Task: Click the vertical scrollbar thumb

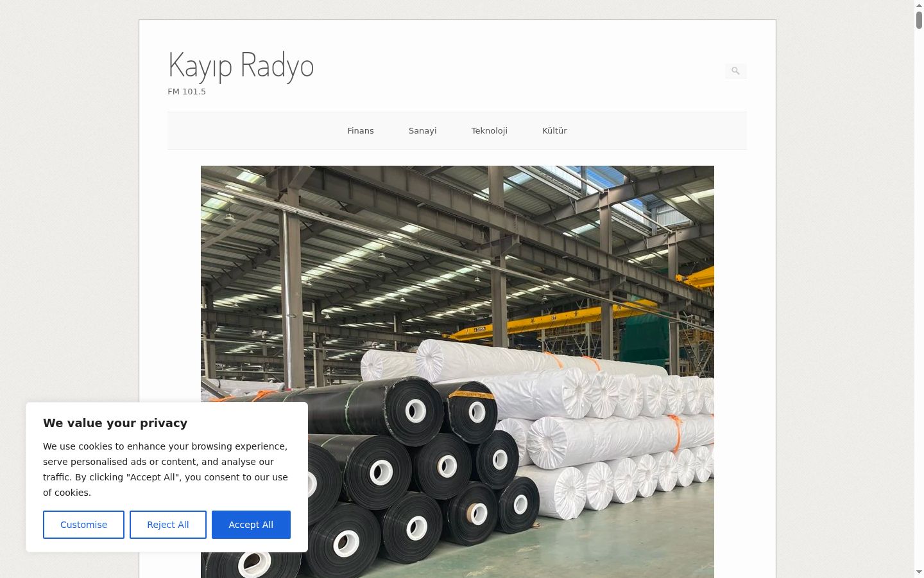Action: pyautogui.click(x=919, y=19)
